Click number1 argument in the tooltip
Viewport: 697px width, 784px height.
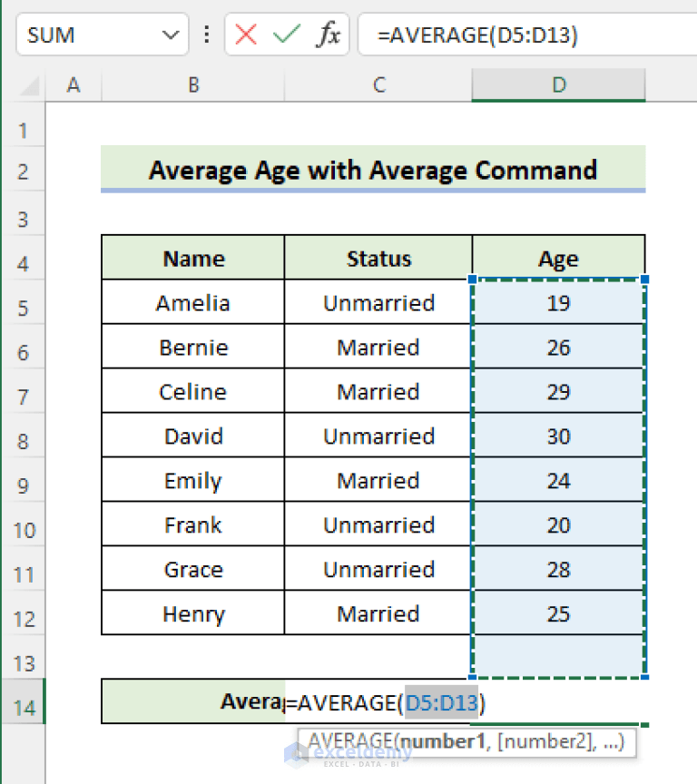[443, 741]
